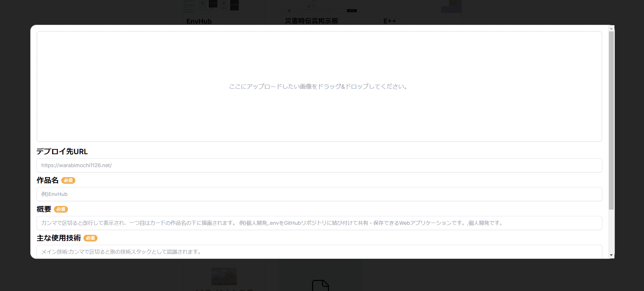Click the dimmed card thumbnail below the modal

coord(224,277)
